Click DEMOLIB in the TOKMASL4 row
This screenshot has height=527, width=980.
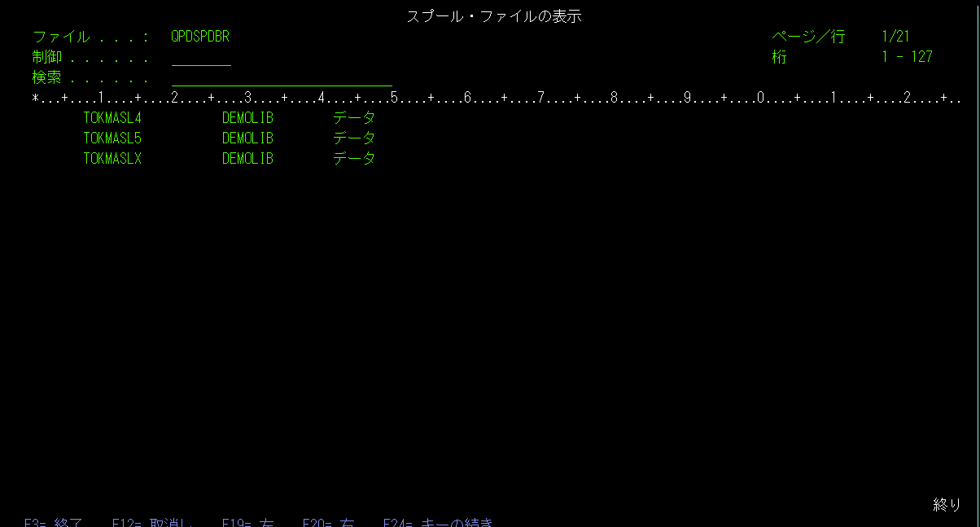pos(247,118)
